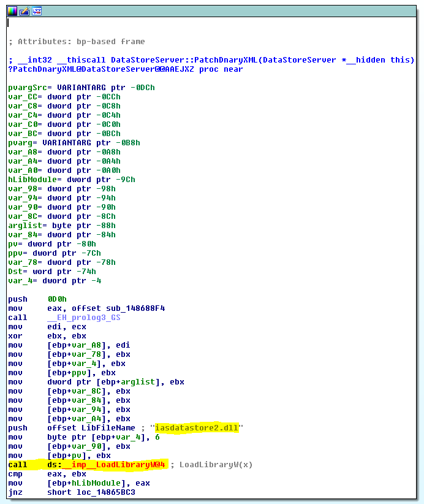Viewport: 424px width, 504px height.
Task: Click the 'var_A4= dword ptr -0A4h' declaration
Action: (x=64, y=161)
